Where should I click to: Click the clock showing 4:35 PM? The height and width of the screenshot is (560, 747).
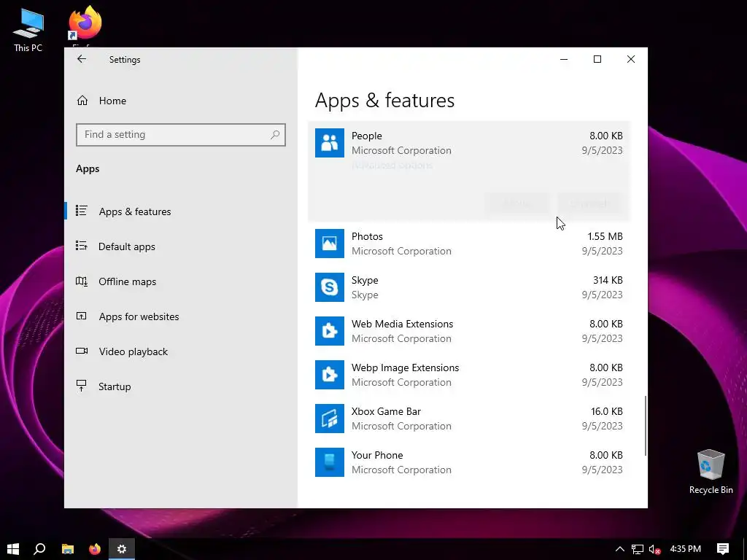[685, 549]
